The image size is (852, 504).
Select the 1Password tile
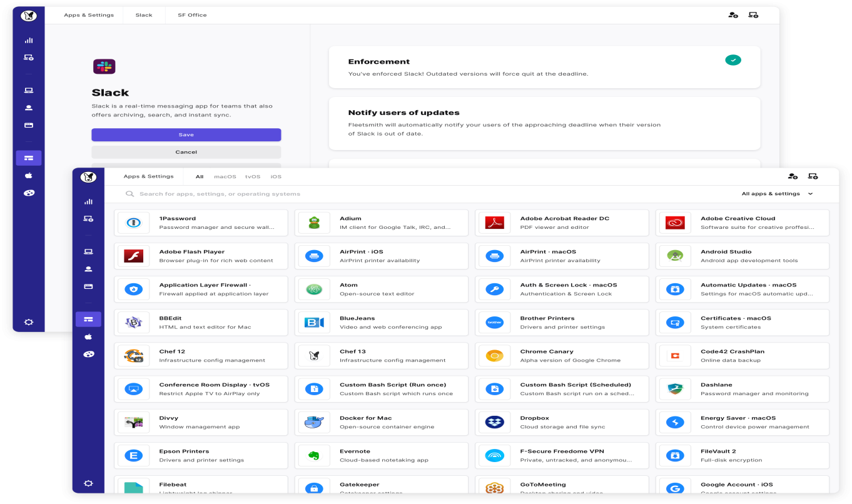click(201, 223)
